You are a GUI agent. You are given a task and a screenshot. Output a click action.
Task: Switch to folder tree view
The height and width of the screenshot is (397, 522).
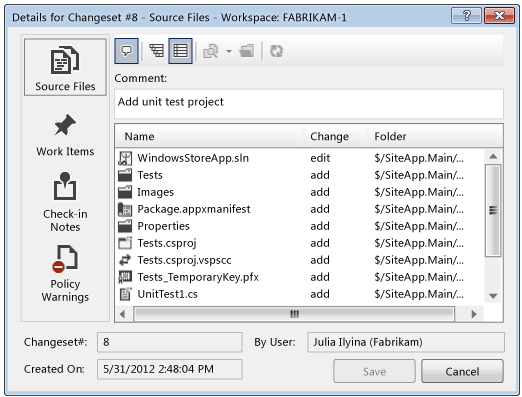[x=156, y=51]
